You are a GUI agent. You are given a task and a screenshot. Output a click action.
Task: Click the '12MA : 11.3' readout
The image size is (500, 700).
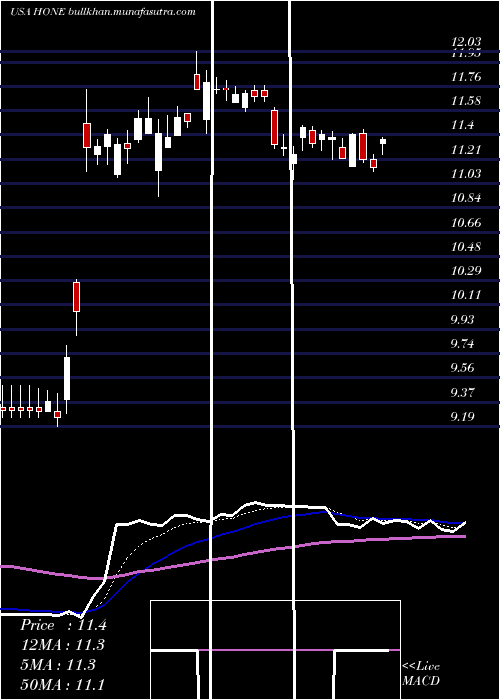(62, 645)
